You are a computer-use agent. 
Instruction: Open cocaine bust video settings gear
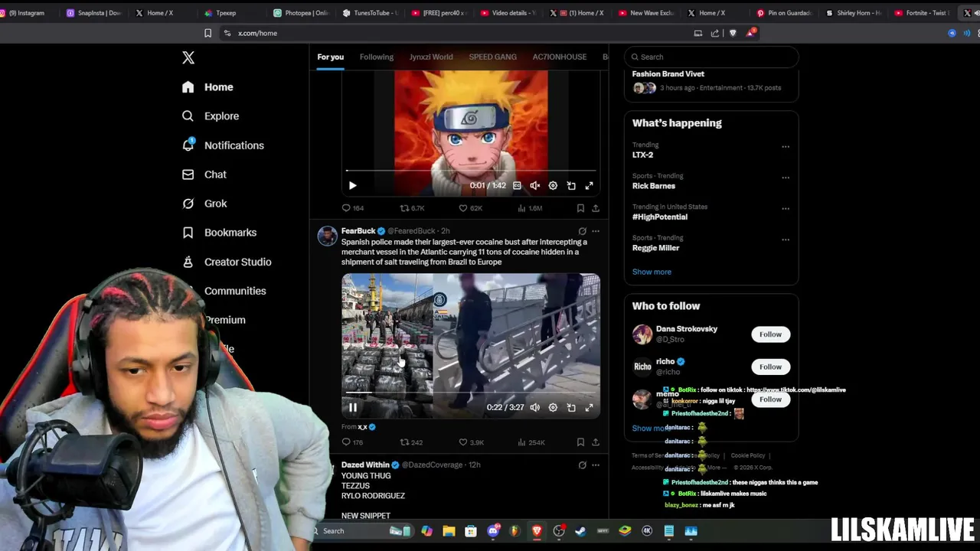553,407
